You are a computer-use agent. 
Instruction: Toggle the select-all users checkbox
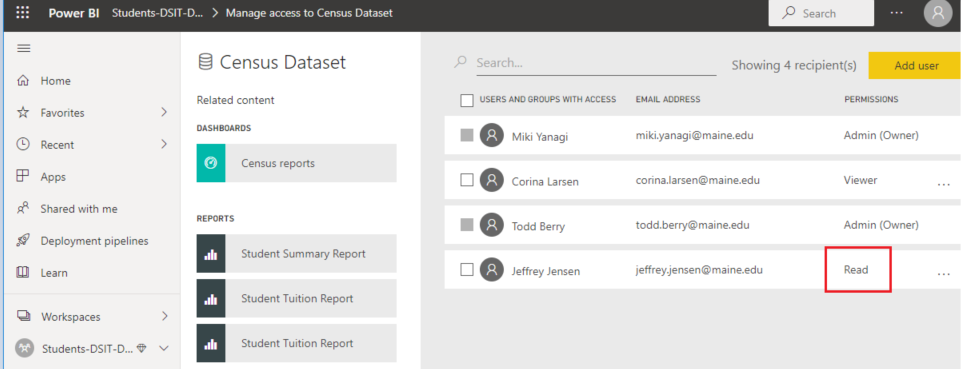[x=467, y=100]
